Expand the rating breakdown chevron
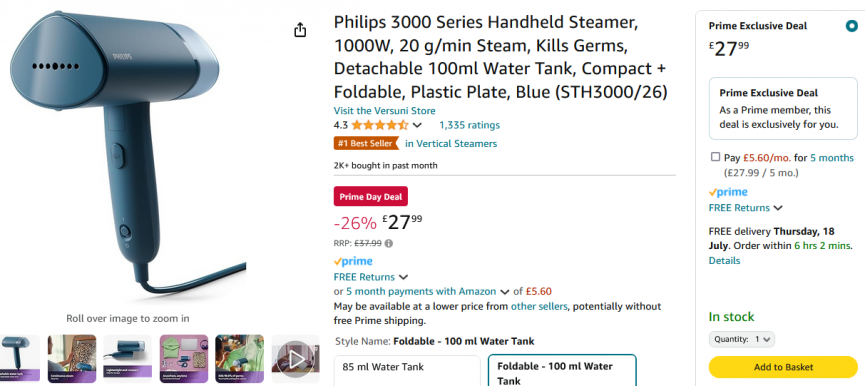This screenshot has width=865, height=386. coord(417,125)
